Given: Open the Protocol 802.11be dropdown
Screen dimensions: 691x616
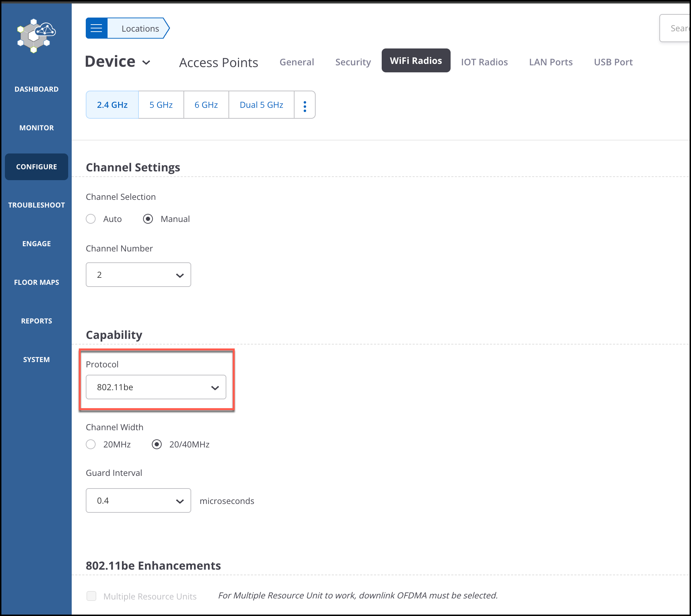Looking at the screenshot, I should click(156, 387).
